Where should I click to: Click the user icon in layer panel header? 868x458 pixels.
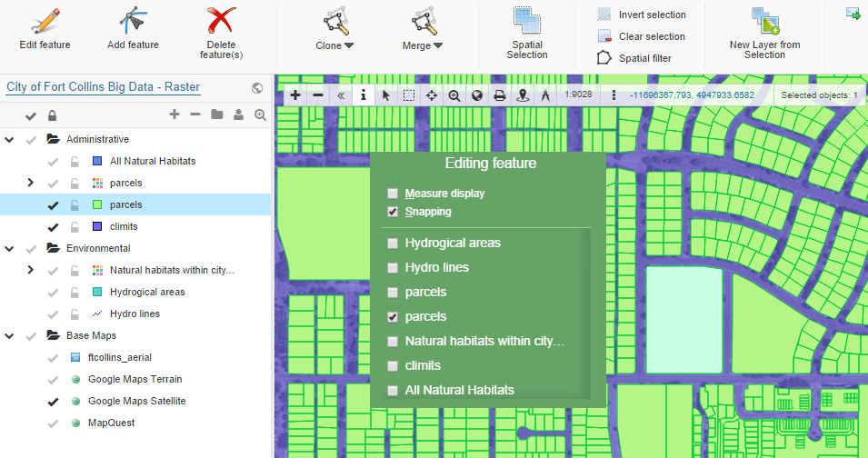239,114
